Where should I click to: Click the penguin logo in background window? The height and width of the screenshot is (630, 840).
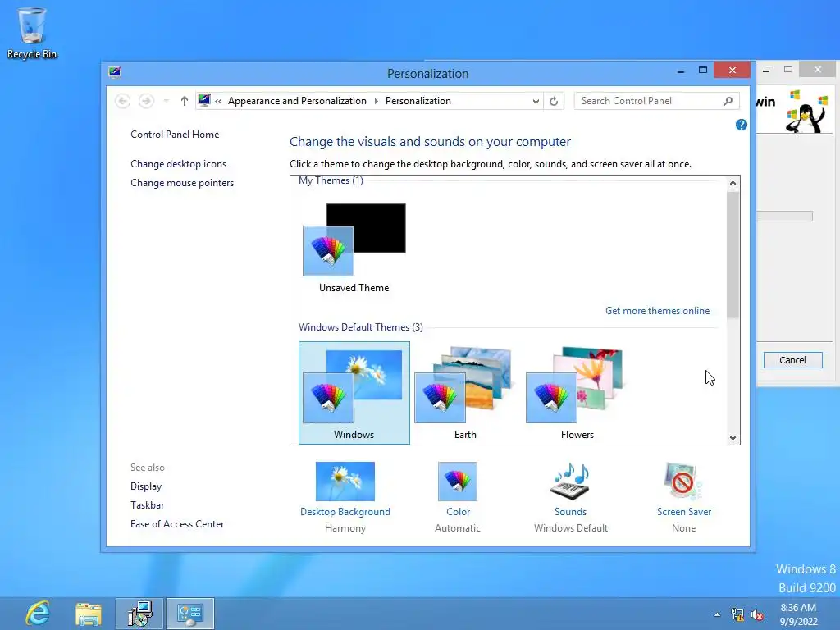click(x=806, y=112)
